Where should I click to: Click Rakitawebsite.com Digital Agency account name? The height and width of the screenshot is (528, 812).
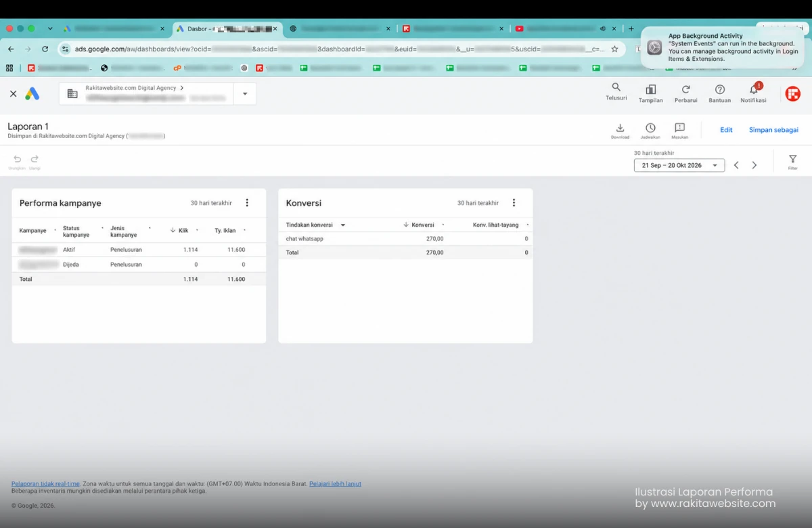[x=131, y=88]
